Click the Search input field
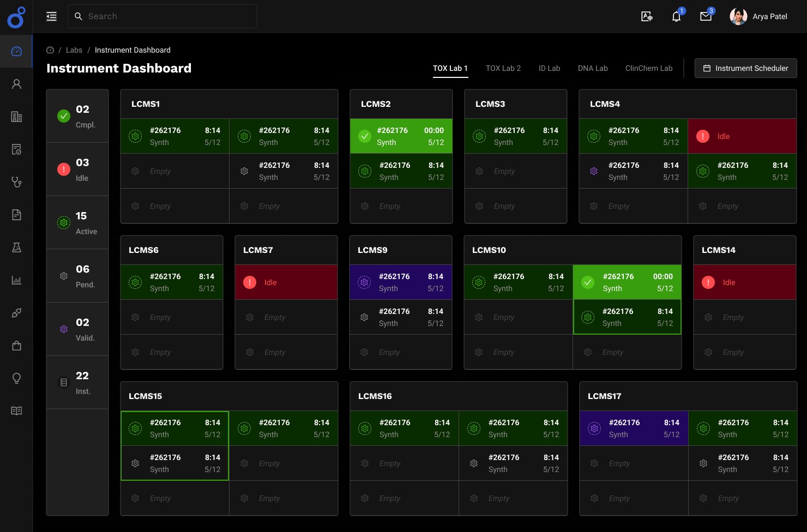807x532 pixels. pos(162,16)
